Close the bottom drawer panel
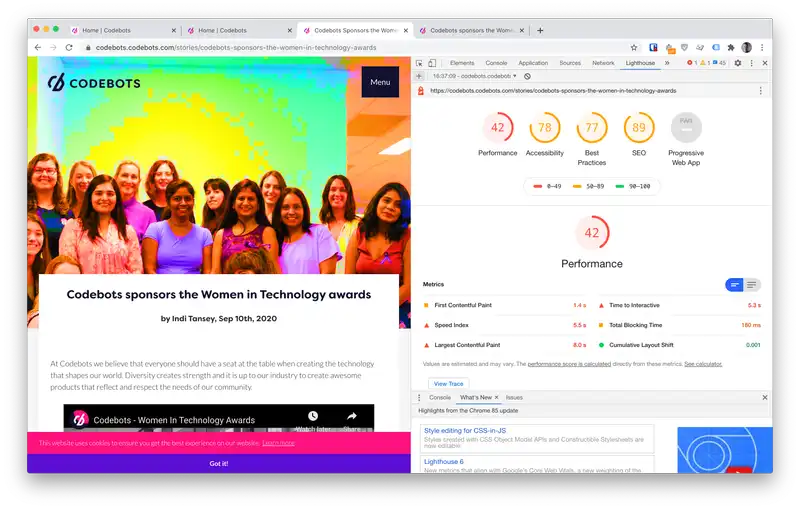This screenshot has width=800, height=509. pyautogui.click(x=765, y=397)
